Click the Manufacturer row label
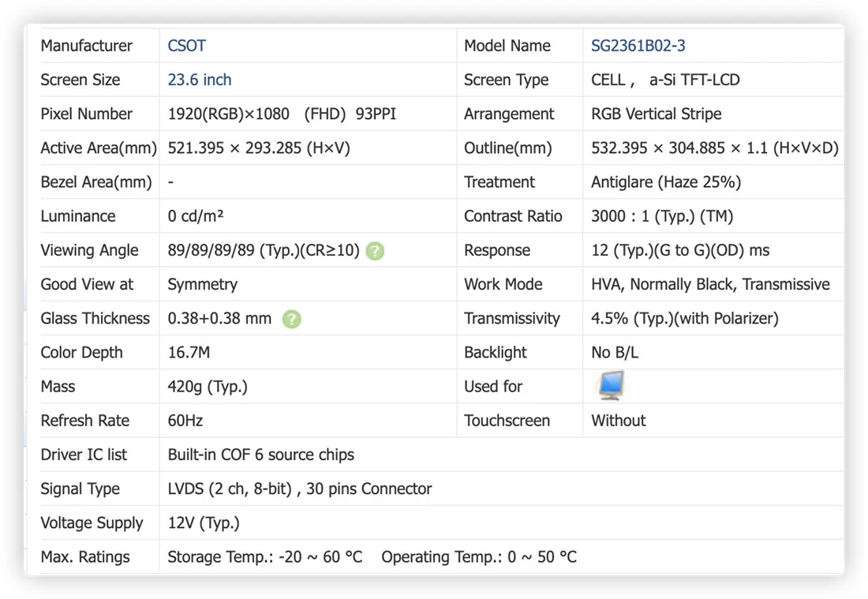This screenshot has height=599, width=868. [86, 46]
